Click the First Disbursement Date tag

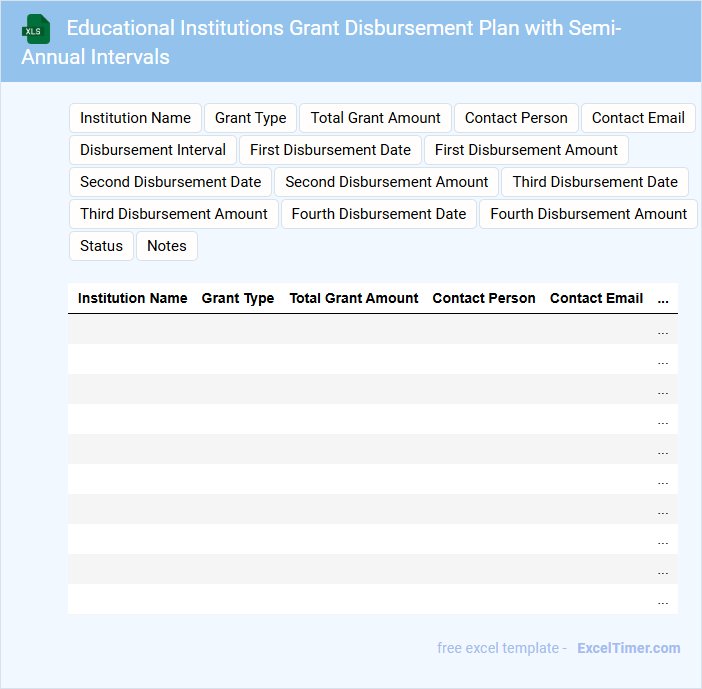330,150
